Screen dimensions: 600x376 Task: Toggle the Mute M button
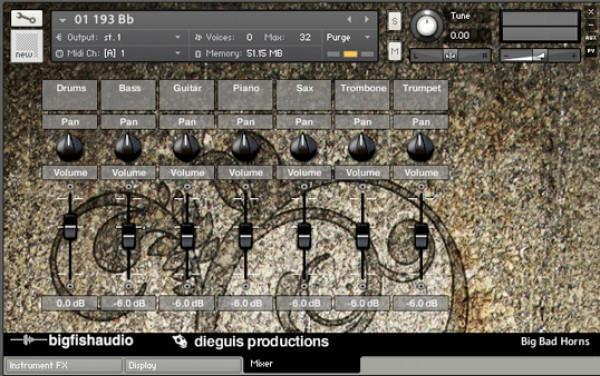pyautogui.click(x=395, y=51)
